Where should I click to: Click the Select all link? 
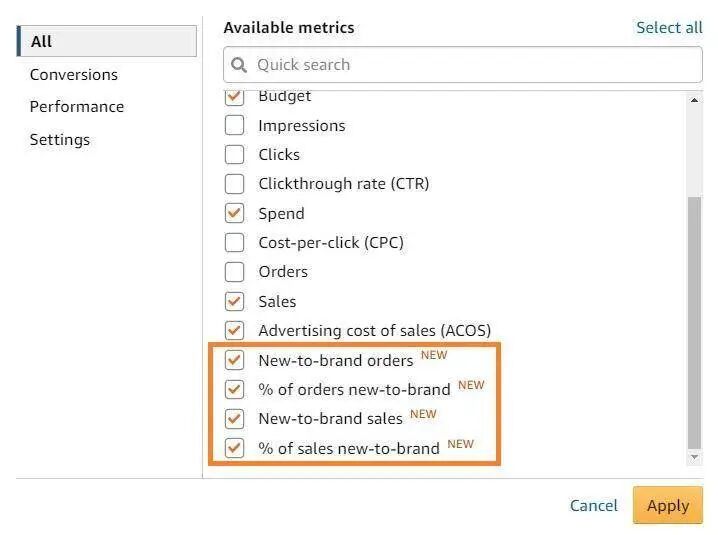click(669, 28)
